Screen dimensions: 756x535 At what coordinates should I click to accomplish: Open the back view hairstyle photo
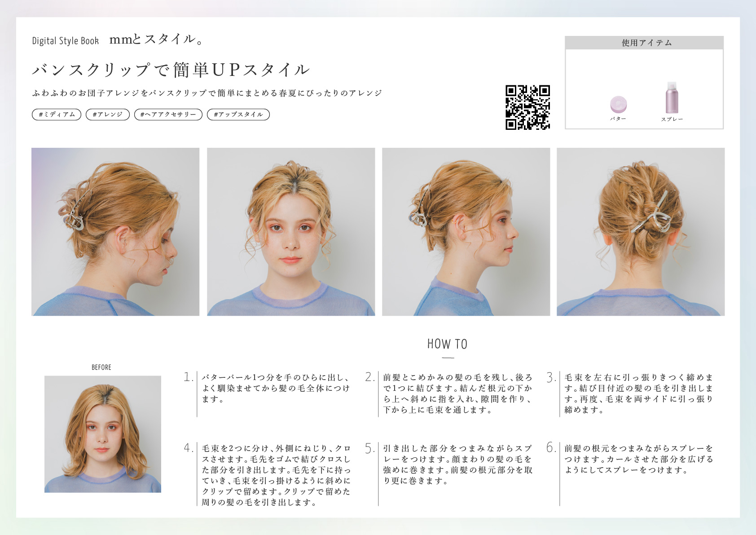(x=641, y=232)
